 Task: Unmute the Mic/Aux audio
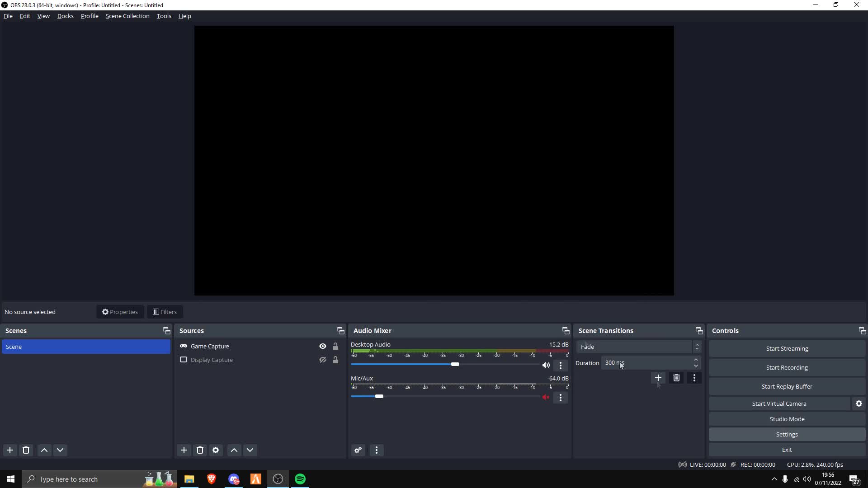pos(546,397)
